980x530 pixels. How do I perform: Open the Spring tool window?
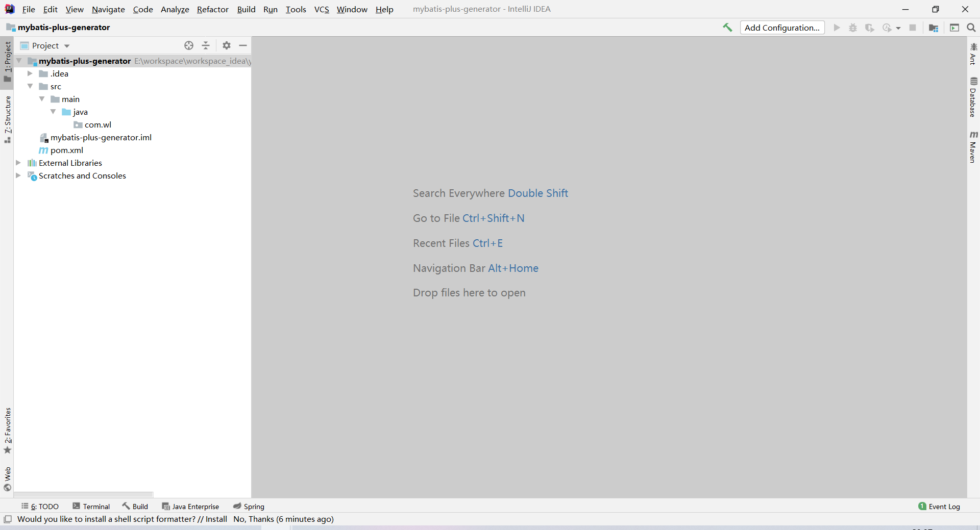coord(249,506)
